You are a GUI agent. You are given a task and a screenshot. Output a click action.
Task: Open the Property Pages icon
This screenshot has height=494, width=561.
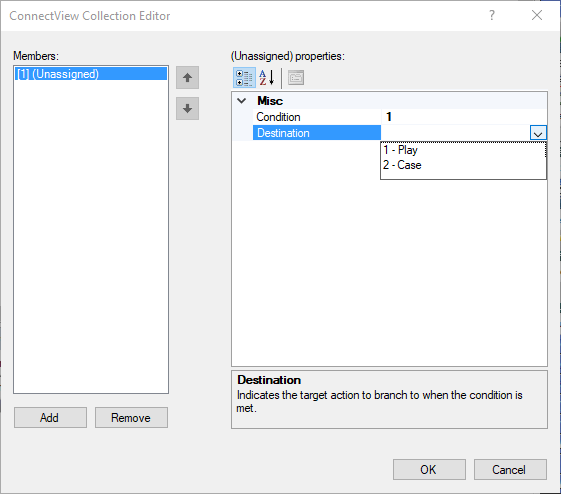click(296, 78)
